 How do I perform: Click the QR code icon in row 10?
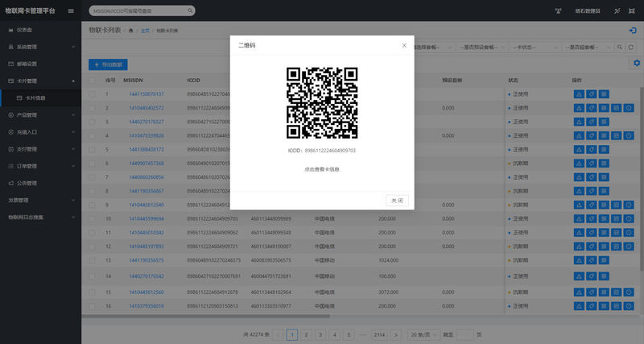click(604, 218)
